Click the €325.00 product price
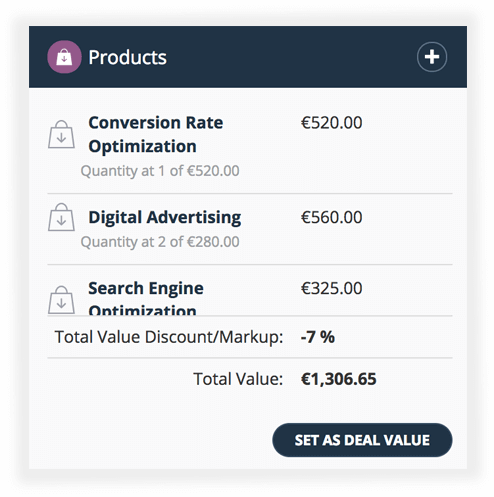The height and width of the screenshot is (497, 494). click(x=331, y=288)
